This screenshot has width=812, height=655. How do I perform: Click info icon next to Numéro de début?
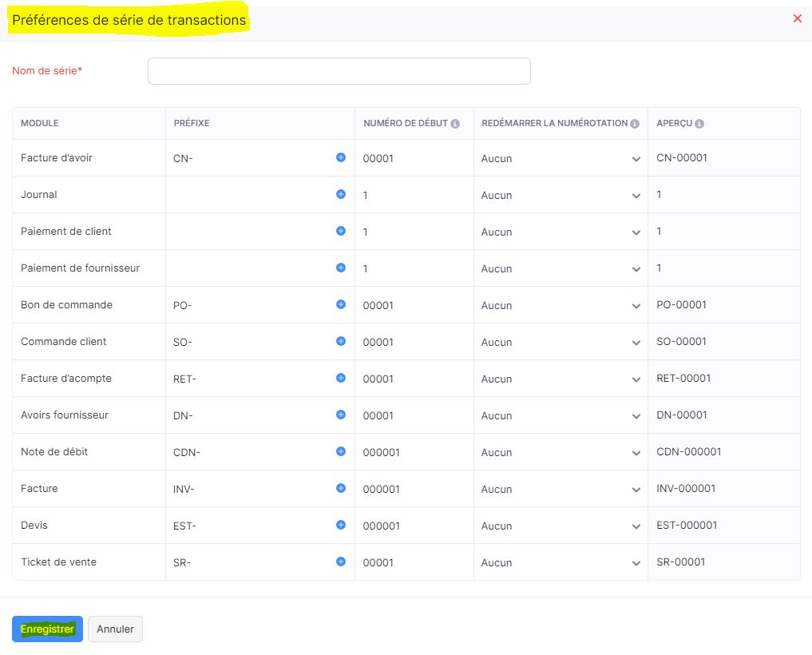[455, 124]
